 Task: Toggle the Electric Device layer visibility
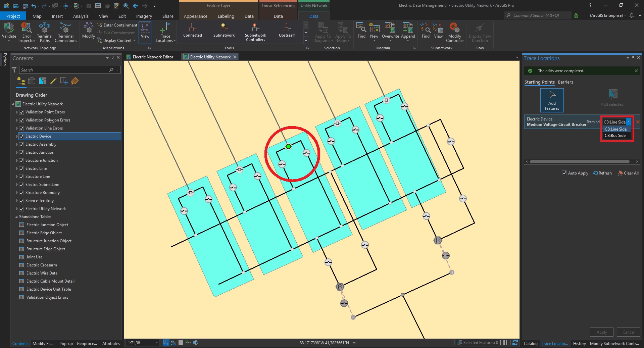[21, 136]
